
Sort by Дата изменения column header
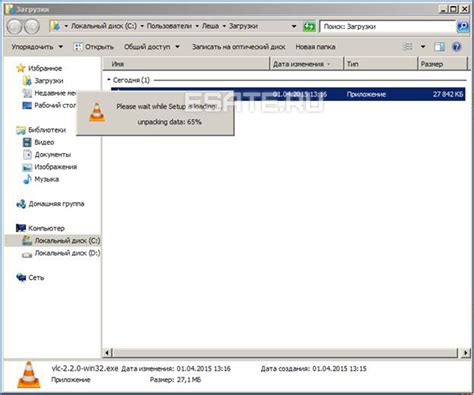click(307, 64)
